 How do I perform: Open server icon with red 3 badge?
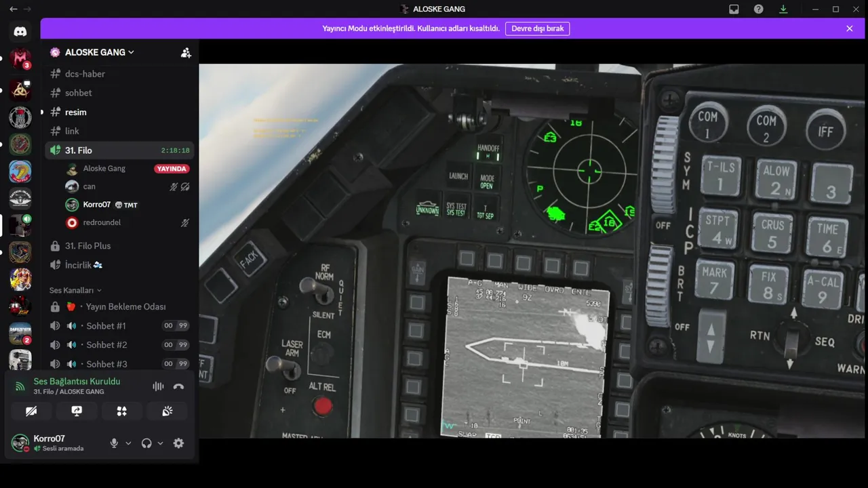tap(20, 59)
